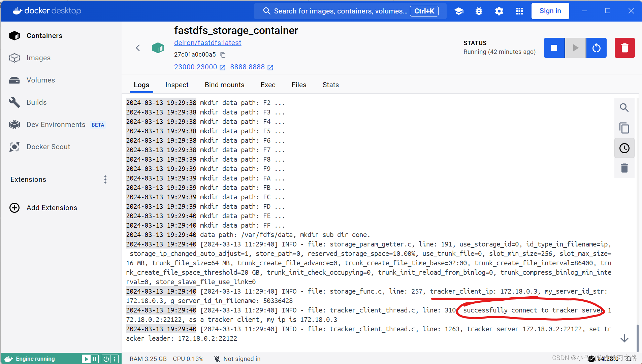Open Volumes in the sidebar
The width and height of the screenshot is (642, 364).
click(x=61, y=80)
